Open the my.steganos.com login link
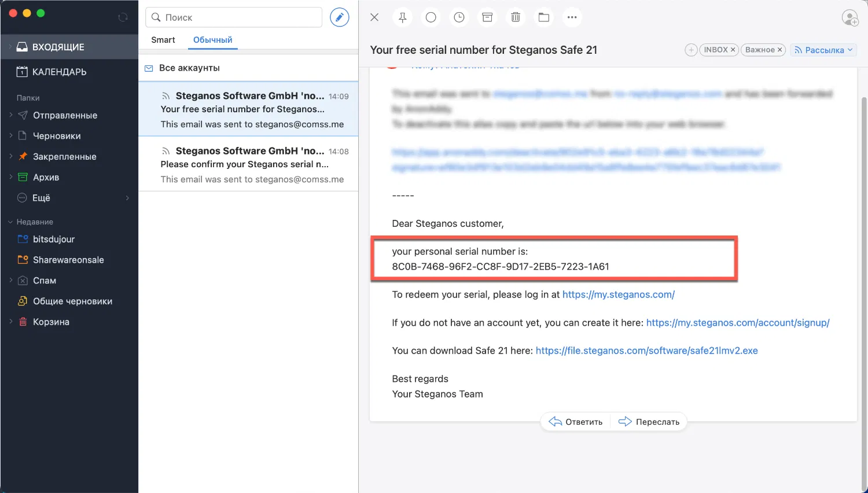 coord(619,295)
